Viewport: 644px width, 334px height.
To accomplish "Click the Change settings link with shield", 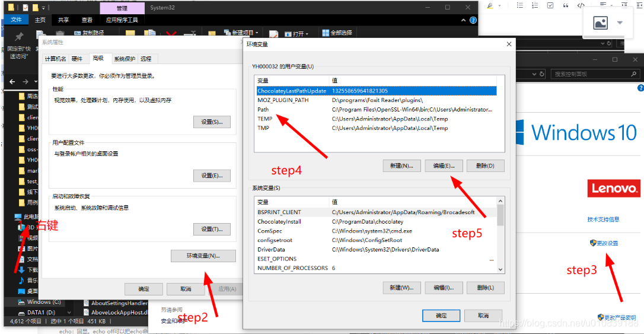I will (x=604, y=243).
